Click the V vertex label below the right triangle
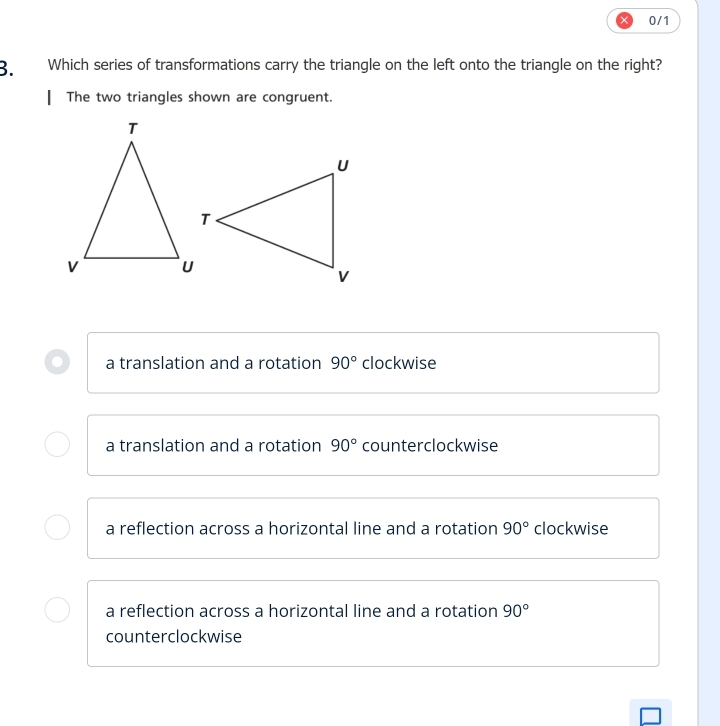 pos(343,276)
